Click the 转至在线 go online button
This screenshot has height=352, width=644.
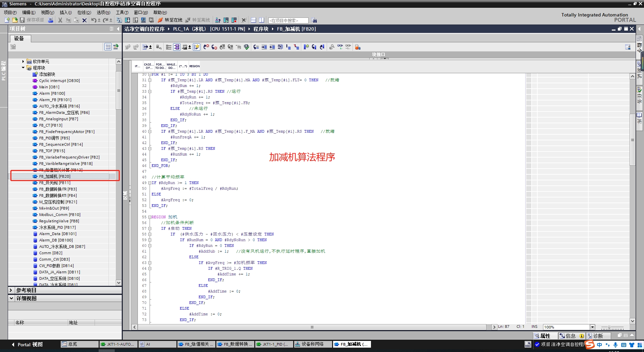pyautogui.click(x=170, y=20)
